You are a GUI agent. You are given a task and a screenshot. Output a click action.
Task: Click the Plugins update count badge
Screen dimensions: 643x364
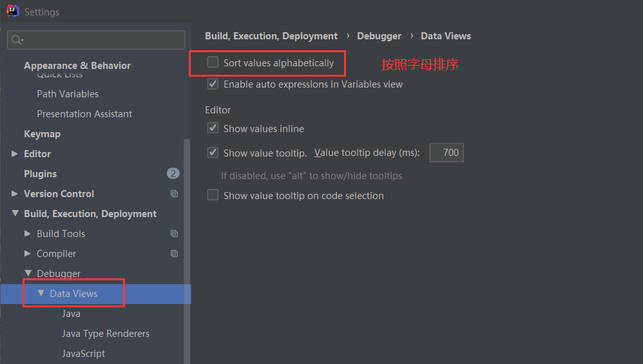click(x=173, y=173)
